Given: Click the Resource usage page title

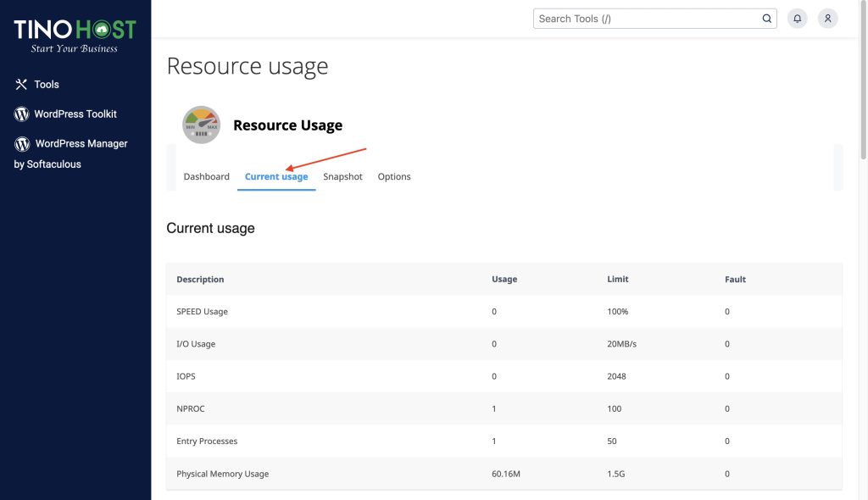Looking at the screenshot, I should [248, 66].
